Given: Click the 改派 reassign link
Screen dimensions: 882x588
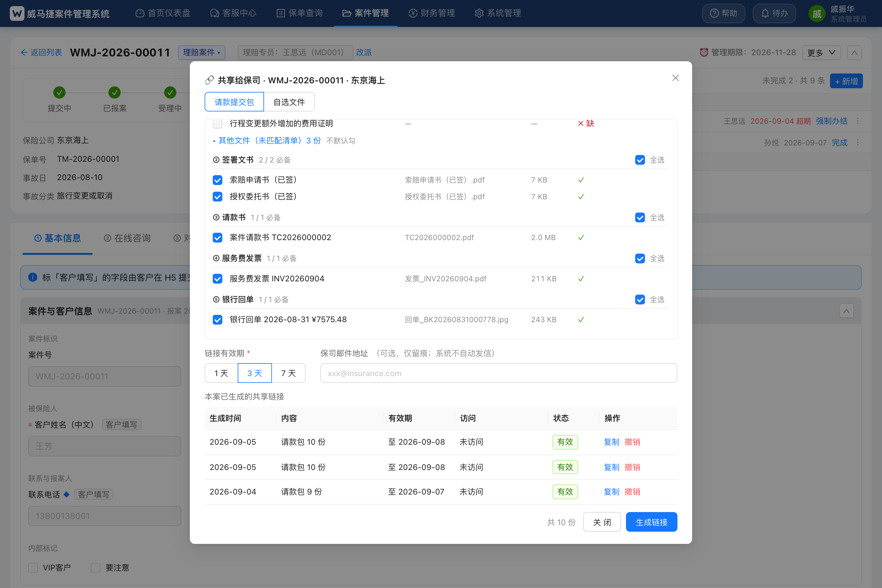Looking at the screenshot, I should 364,52.
